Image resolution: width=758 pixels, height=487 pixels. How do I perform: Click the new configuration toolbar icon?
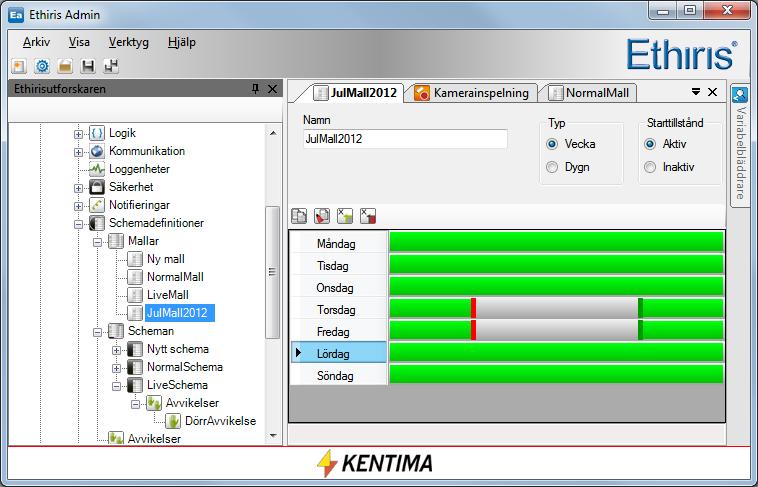coord(19,66)
